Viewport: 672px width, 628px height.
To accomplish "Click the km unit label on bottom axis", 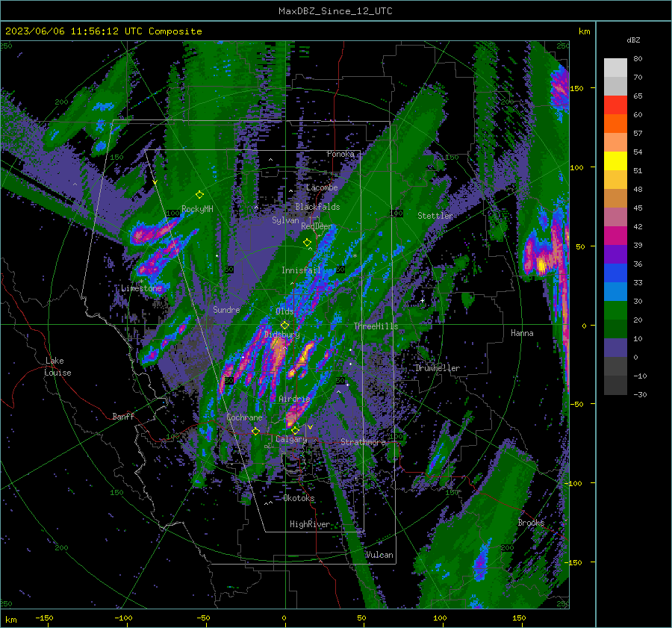I will [10, 620].
